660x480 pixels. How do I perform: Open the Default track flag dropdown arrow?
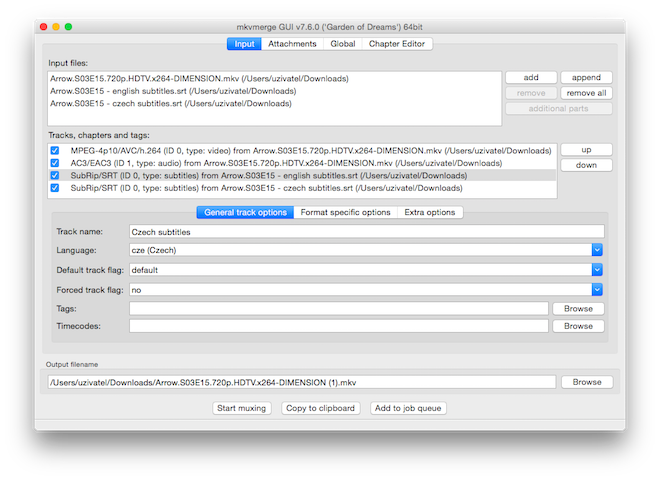pyautogui.click(x=597, y=270)
